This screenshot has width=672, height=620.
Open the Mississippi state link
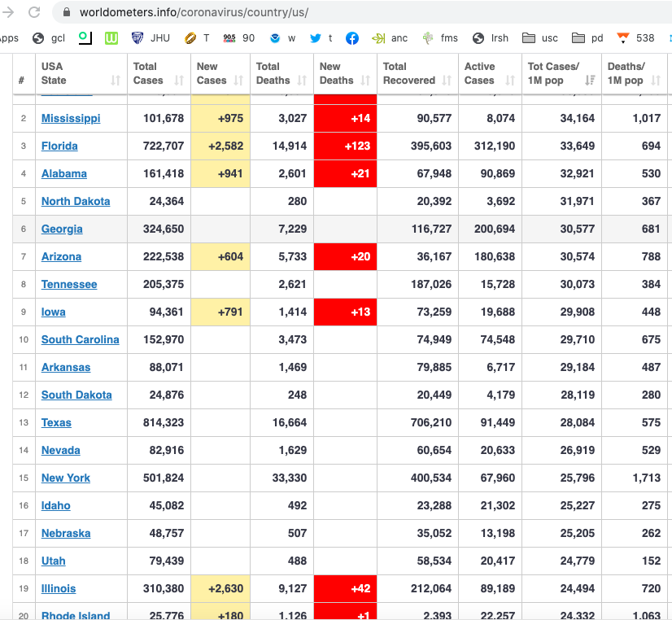click(71, 118)
